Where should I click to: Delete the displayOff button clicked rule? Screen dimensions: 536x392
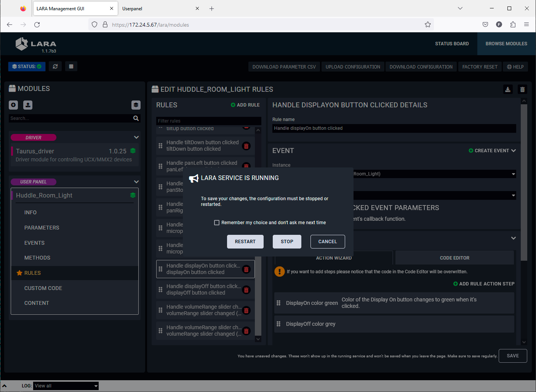click(x=246, y=290)
